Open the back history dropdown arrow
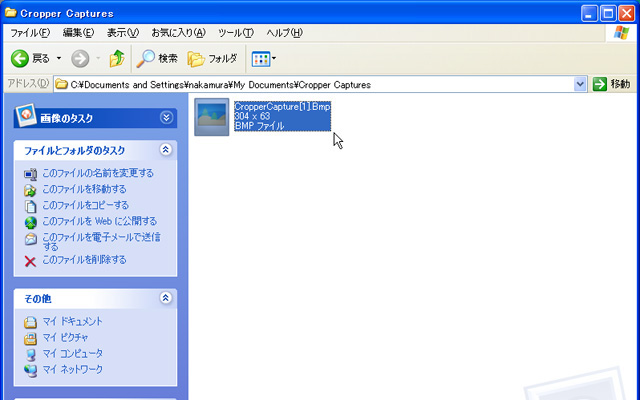This screenshot has height=400, width=640. (59, 59)
